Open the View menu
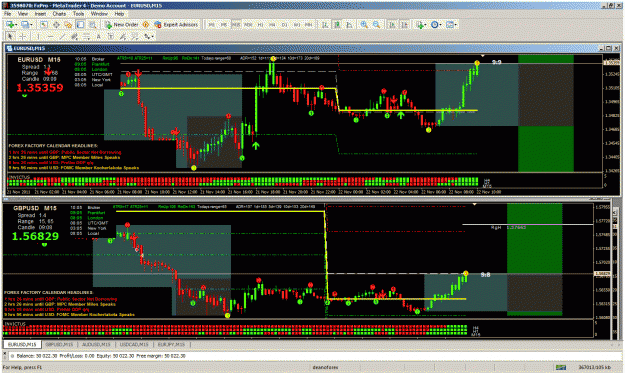The height and width of the screenshot is (373, 625). [23, 14]
